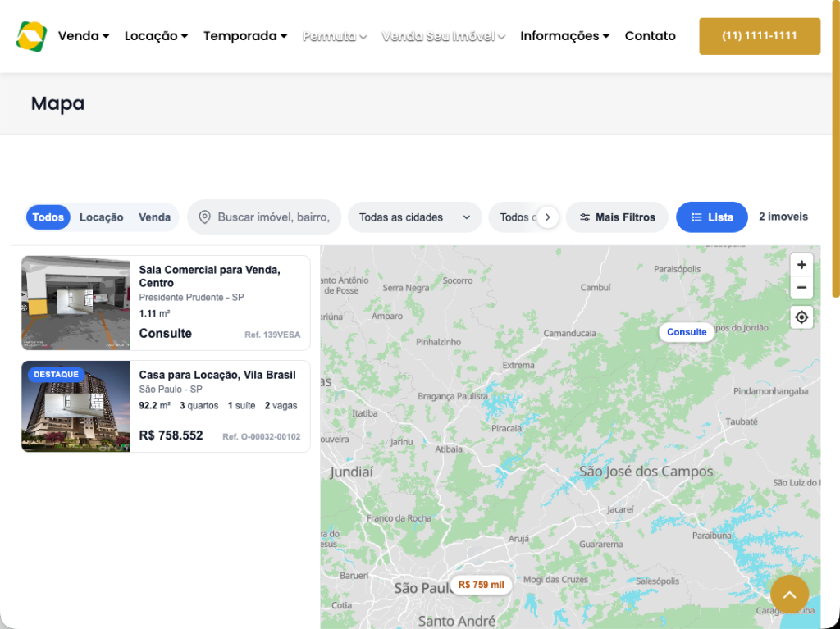Expand the Permuta menu
The width and height of the screenshot is (840, 629).
point(335,36)
